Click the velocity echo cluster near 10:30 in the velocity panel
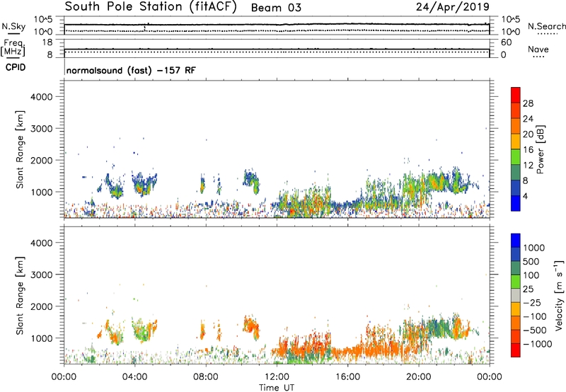The height and width of the screenshot is (392, 566). 251,327
